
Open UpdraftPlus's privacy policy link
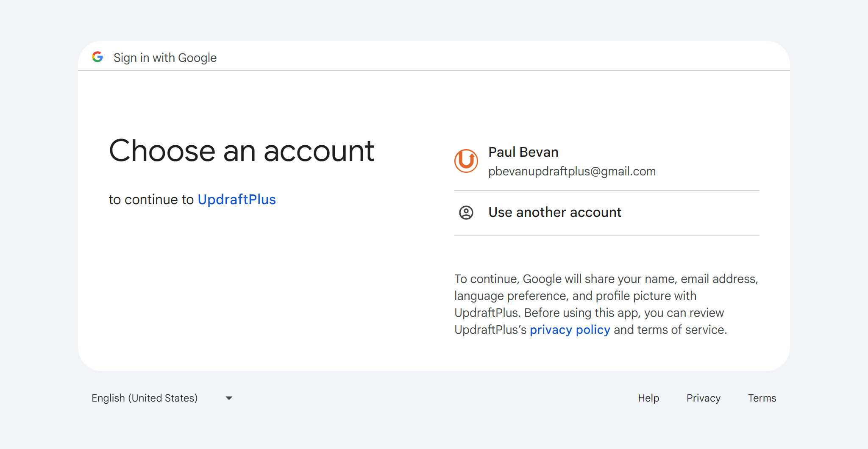tap(570, 330)
